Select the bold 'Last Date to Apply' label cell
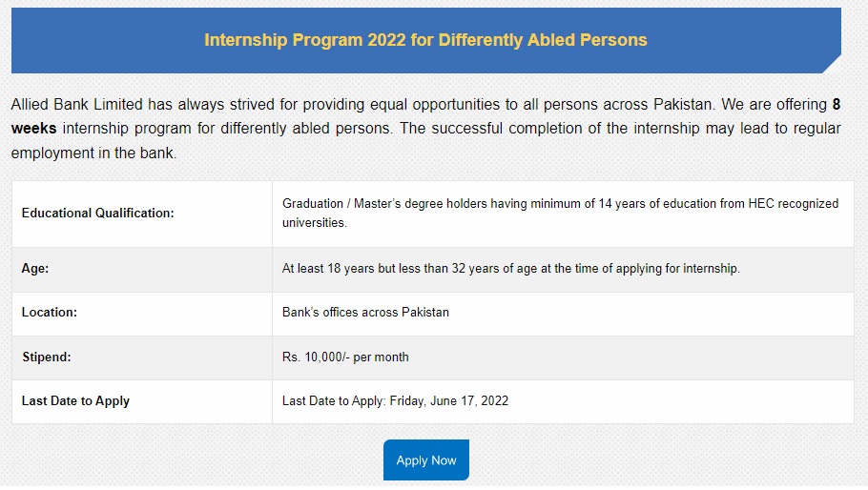This screenshot has width=868, height=490. click(75, 401)
